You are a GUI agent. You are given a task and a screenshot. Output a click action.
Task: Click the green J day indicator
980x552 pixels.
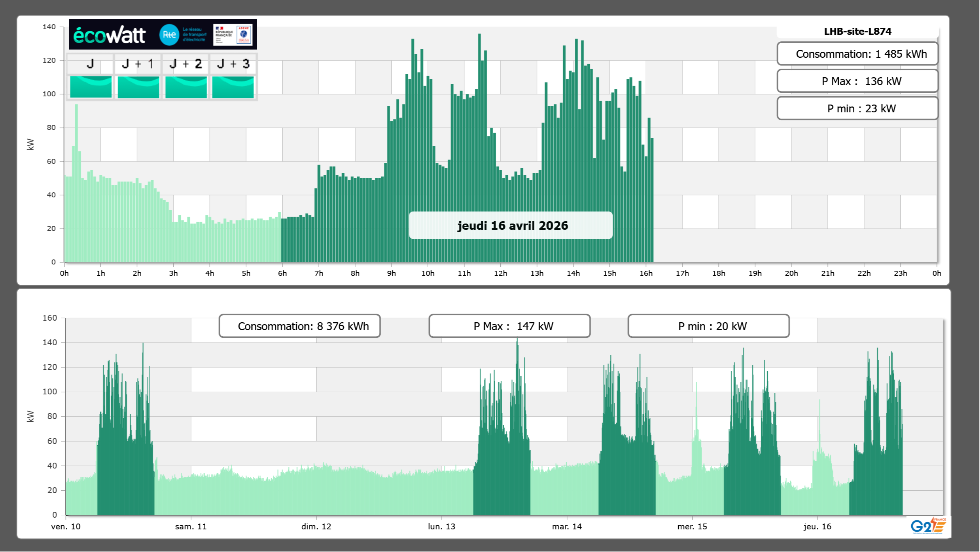coord(91,87)
